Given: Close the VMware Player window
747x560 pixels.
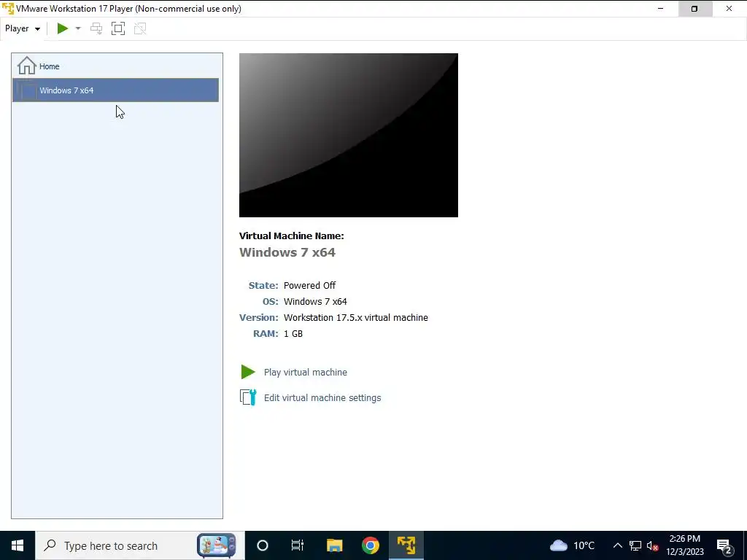Looking at the screenshot, I should (x=729, y=9).
